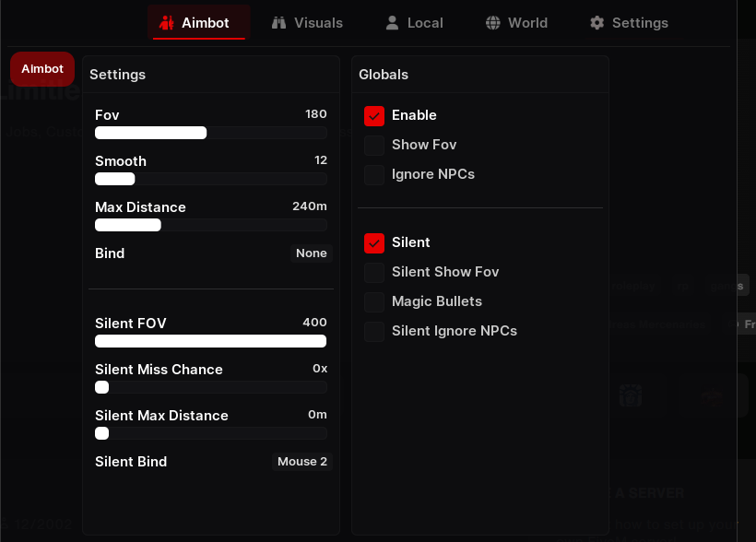
Task: Open Settings via the gear icon
Action: point(597,23)
